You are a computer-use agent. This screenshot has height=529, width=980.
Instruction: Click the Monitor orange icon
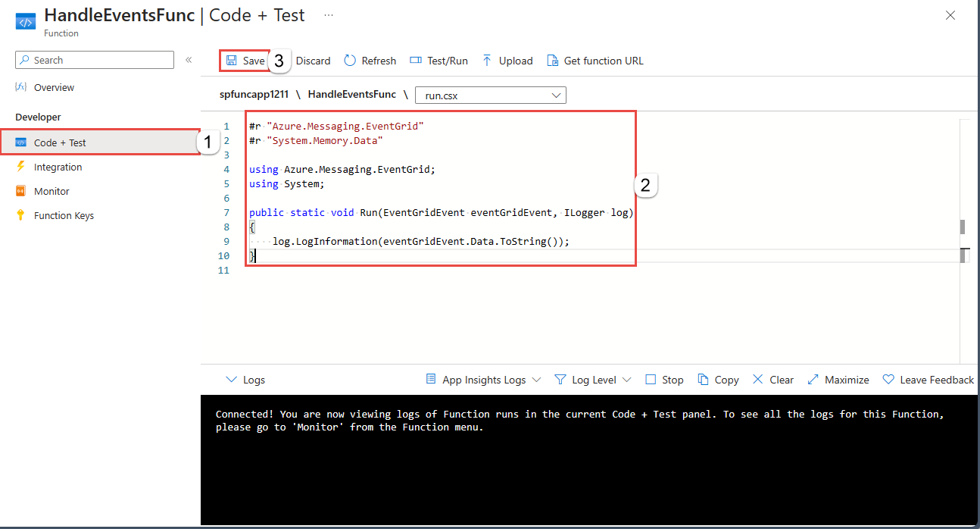(x=20, y=191)
